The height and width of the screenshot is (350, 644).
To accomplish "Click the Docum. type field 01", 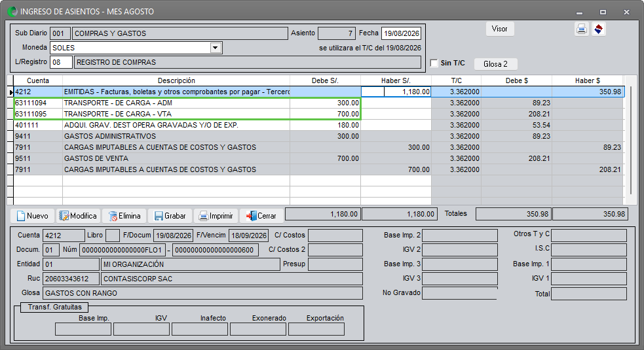I will (x=51, y=250).
